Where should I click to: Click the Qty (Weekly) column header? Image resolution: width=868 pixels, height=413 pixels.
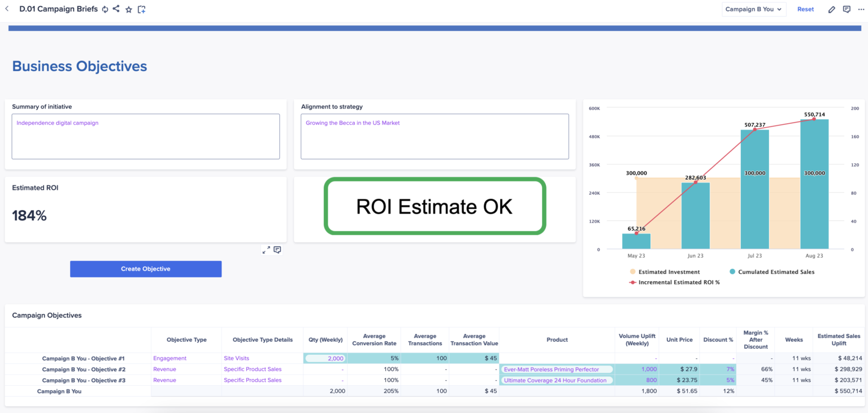325,340
